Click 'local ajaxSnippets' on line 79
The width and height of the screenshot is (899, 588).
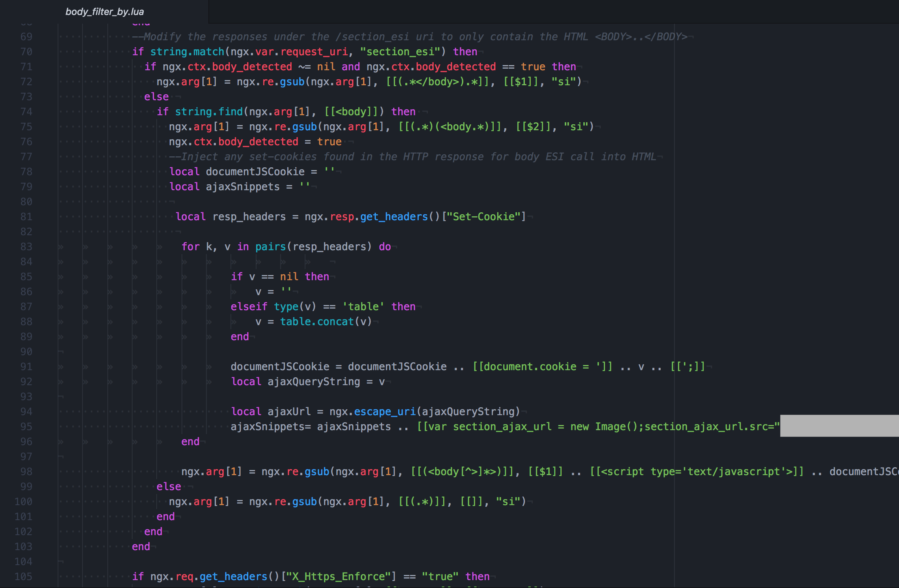coord(225,187)
